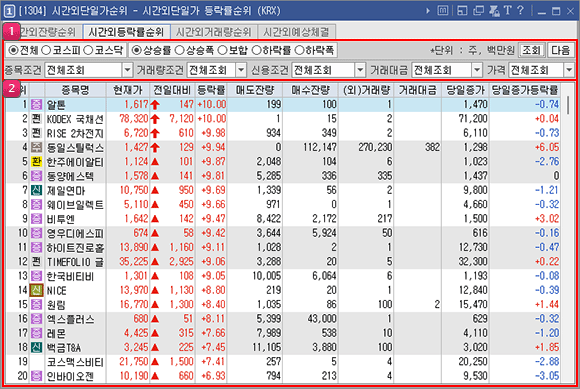Select the 코스피 radio button
580x389 pixels.
pos(46,50)
